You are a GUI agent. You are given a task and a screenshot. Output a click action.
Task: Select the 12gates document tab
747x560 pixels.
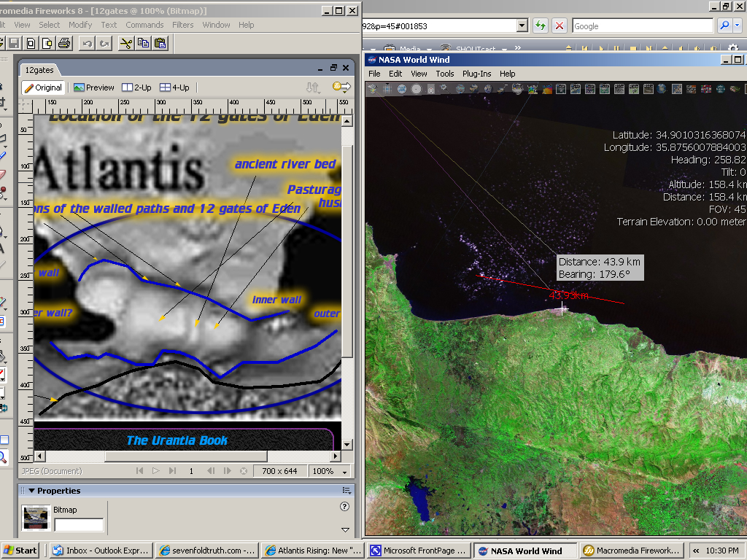tap(39, 70)
